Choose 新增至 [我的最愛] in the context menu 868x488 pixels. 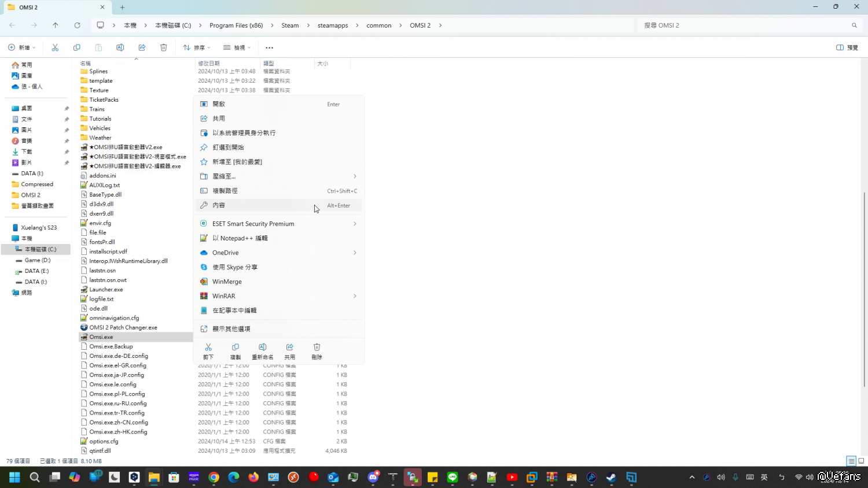tap(279, 162)
